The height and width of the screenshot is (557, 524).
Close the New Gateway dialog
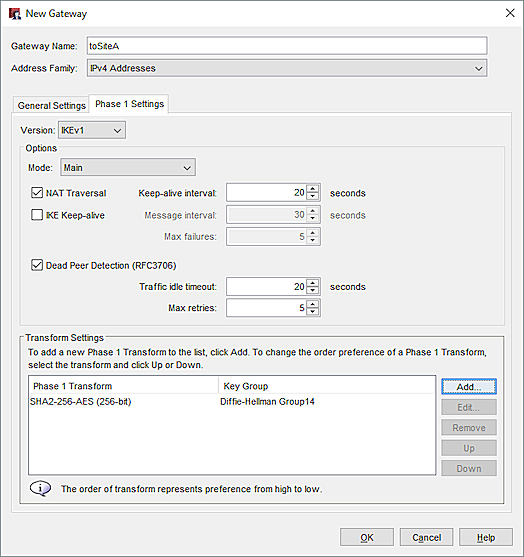[x=510, y=13]
